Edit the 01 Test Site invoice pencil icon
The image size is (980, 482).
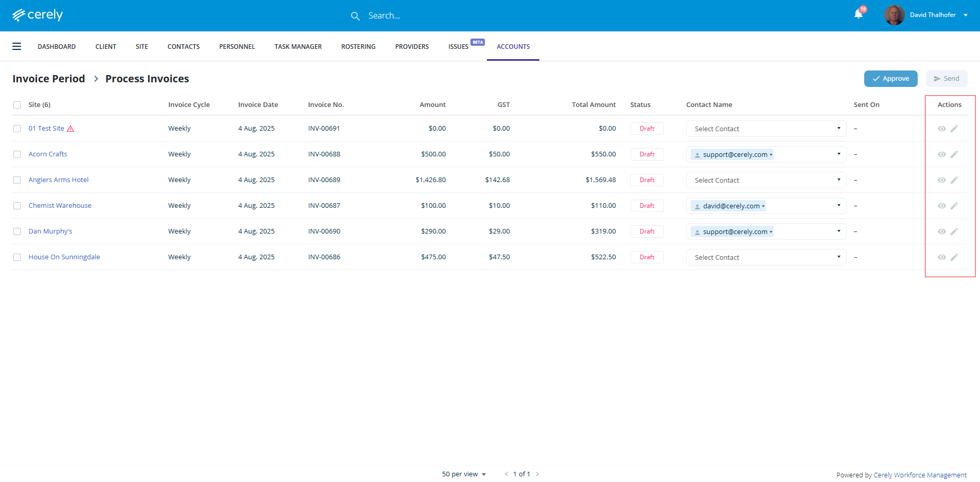coord(954,129)
